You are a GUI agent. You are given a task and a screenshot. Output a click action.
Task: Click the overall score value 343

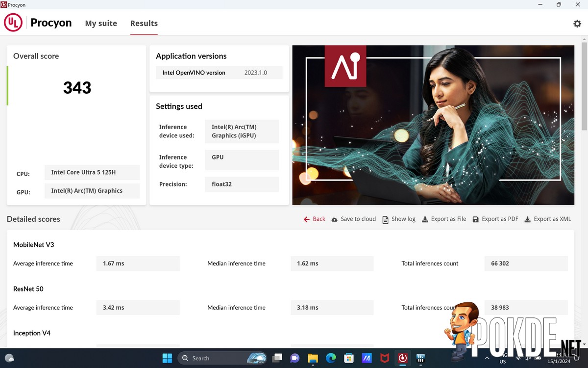[x=77, y=88]
